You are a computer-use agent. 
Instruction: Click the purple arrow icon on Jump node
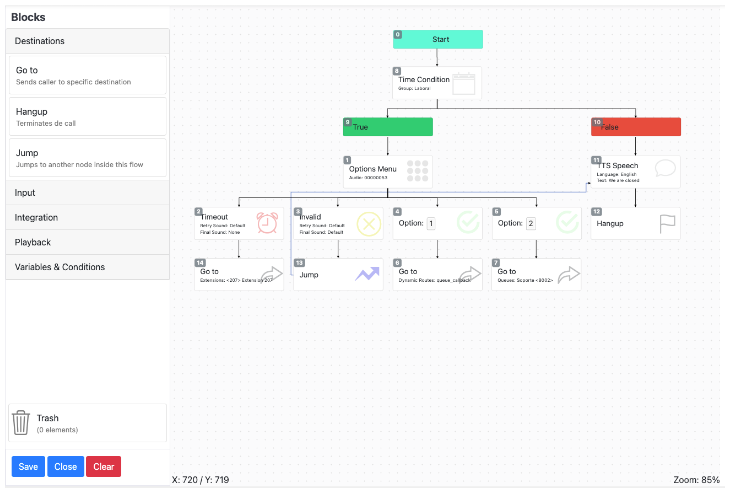click(367, 274)
